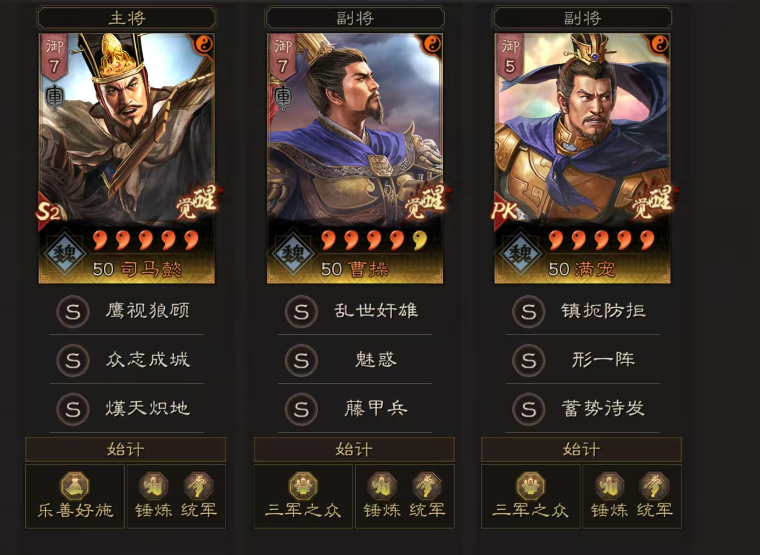
Task: Click the 曹操 general portrait card
Action: coord(355,158)
